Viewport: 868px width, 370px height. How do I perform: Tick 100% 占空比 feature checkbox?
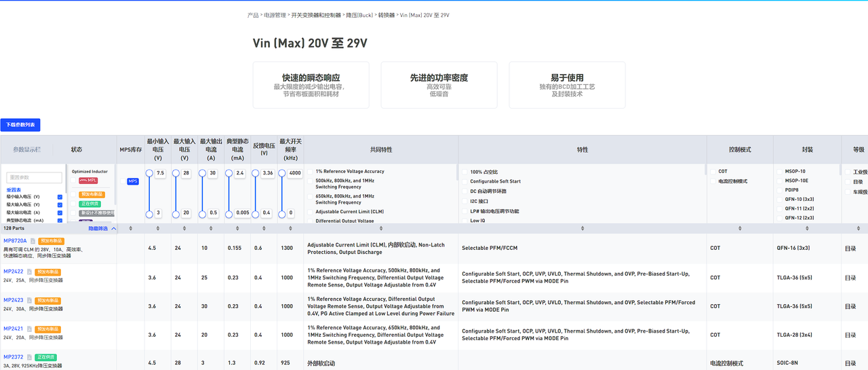pos(465,172)
